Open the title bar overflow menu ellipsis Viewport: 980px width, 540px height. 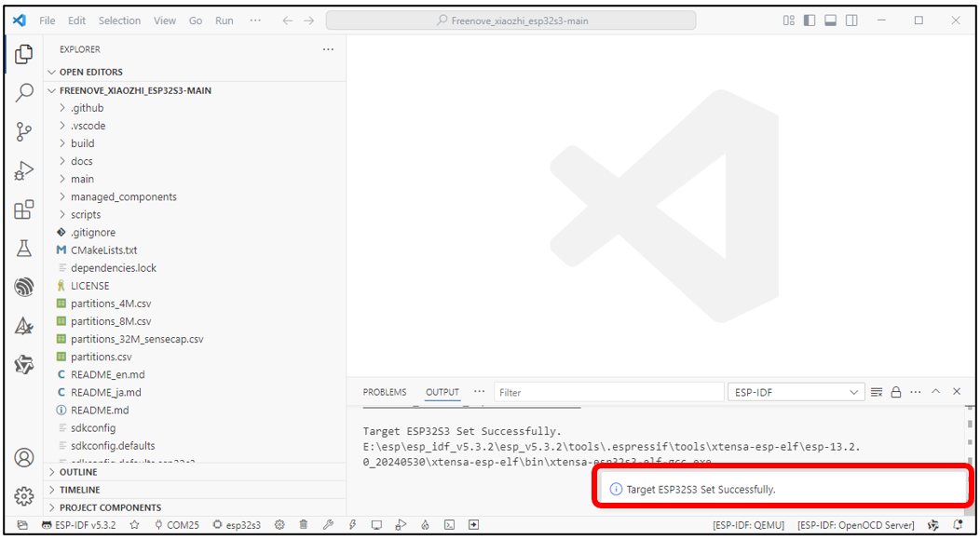[255, 20]
